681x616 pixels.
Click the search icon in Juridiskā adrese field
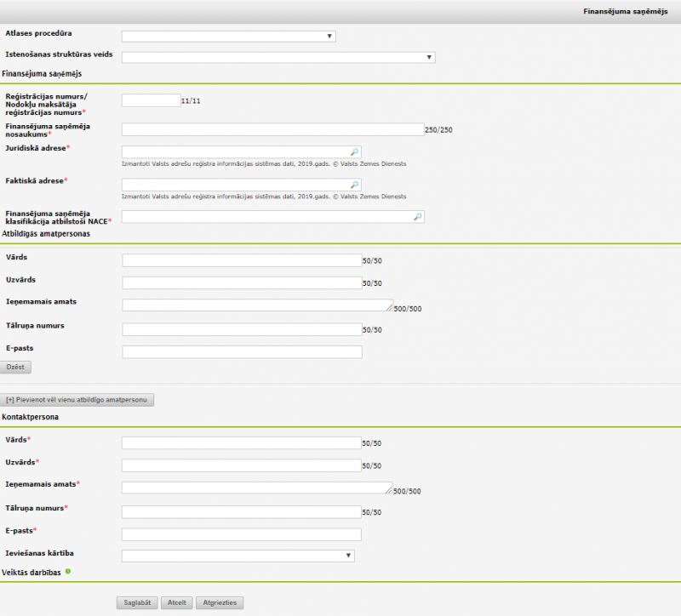coord(354,151)
